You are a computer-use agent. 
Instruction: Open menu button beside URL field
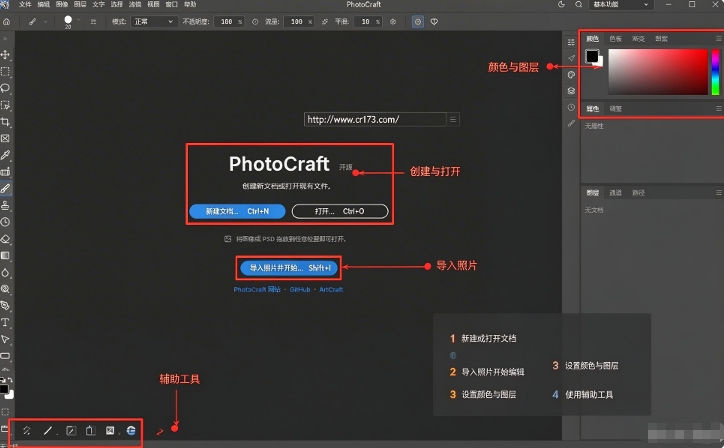(x=453, y=120)
